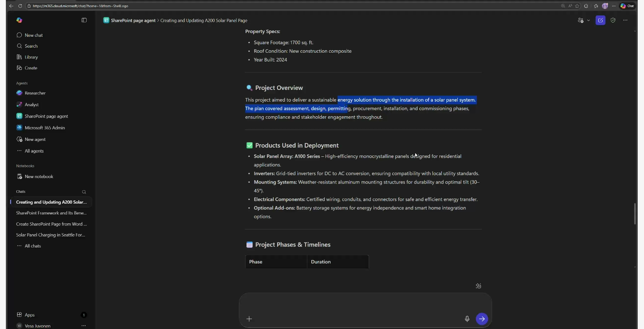Viewport: 644px width, 329px height.
Task: Add page to favorites with star icon
Action: click(577, 6)
